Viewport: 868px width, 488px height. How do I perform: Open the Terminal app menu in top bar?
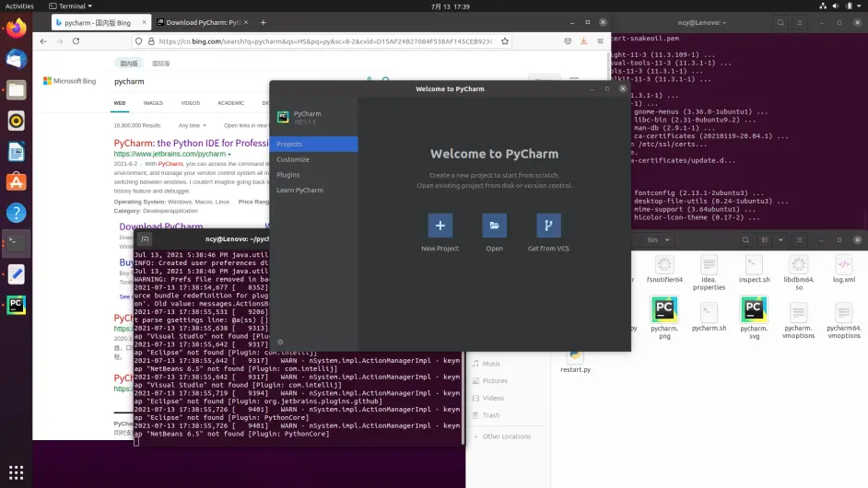tap(70, 6)
